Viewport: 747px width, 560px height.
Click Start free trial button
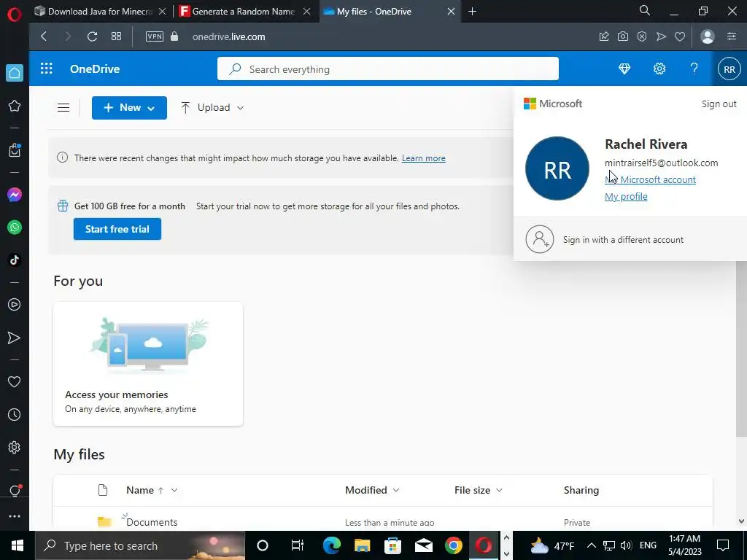[117, 229]
